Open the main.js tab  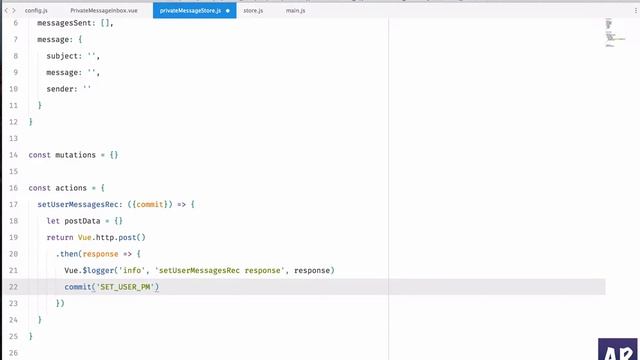pos(296,11)
